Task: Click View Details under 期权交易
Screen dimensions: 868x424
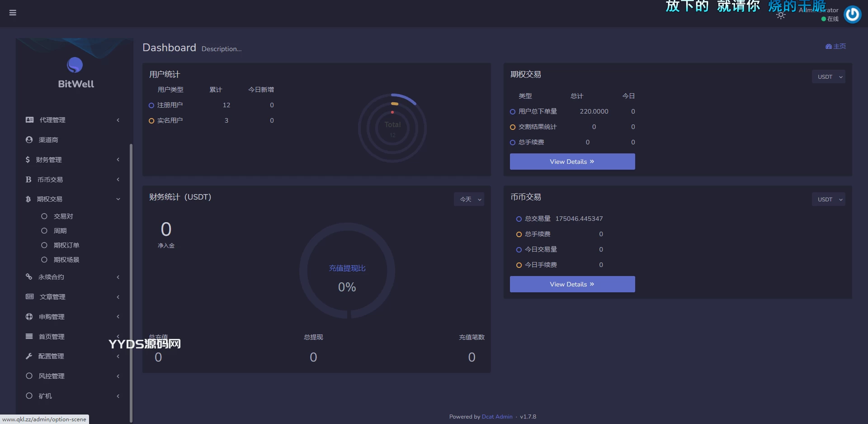Action: tap(572, 162)
